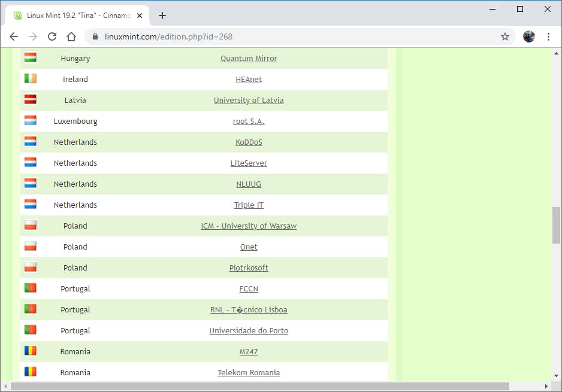Open the Telekom Romania link
The height and width of the screenshot is (392, 562).
[249, 373]
